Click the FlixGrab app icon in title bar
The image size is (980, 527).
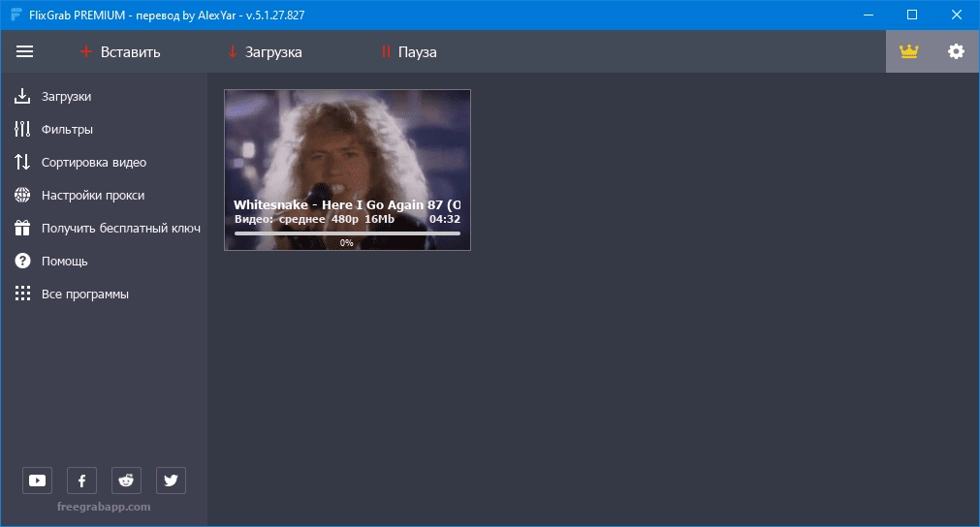pyautogui.click(x=16, y=15)
